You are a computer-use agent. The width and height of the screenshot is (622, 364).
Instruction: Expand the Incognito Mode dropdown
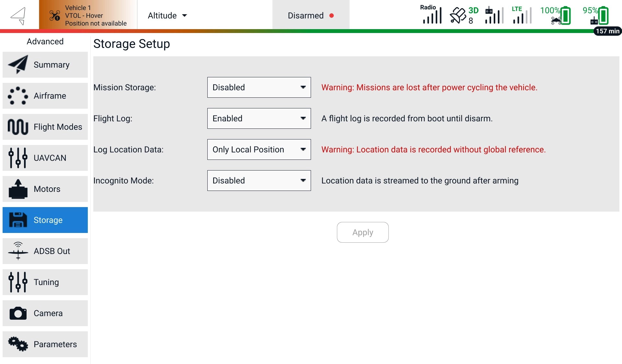click(x=259, y=181)
